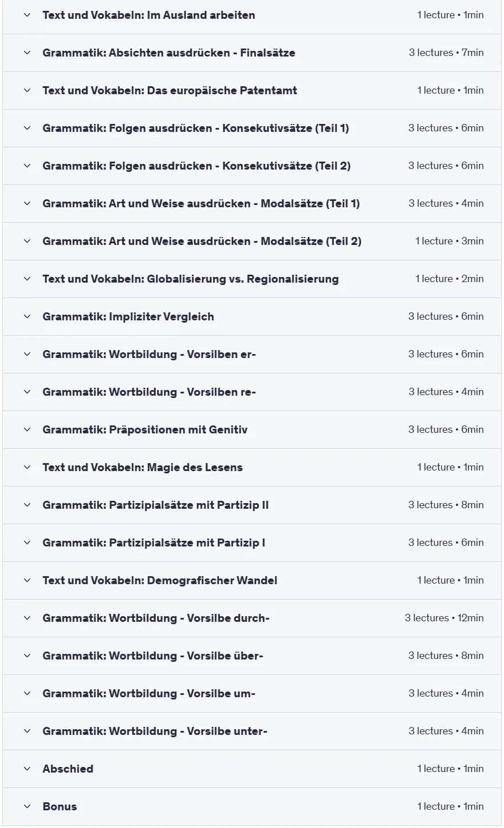Open Modalsätze (Teil 1) section via chevron
Image resolution: width=504 pixels, height=828 pixels.
[x=27, y=204]
